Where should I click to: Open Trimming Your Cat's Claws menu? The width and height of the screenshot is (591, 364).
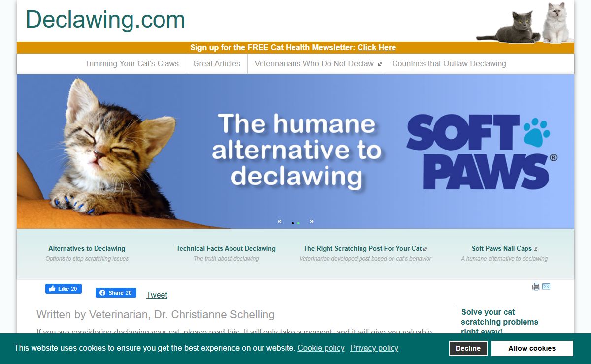(x=131, y=63)
